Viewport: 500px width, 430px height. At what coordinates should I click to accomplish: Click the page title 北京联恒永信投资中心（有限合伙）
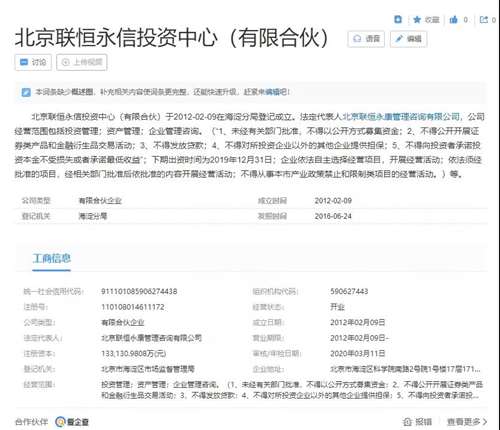pos(172,38)
